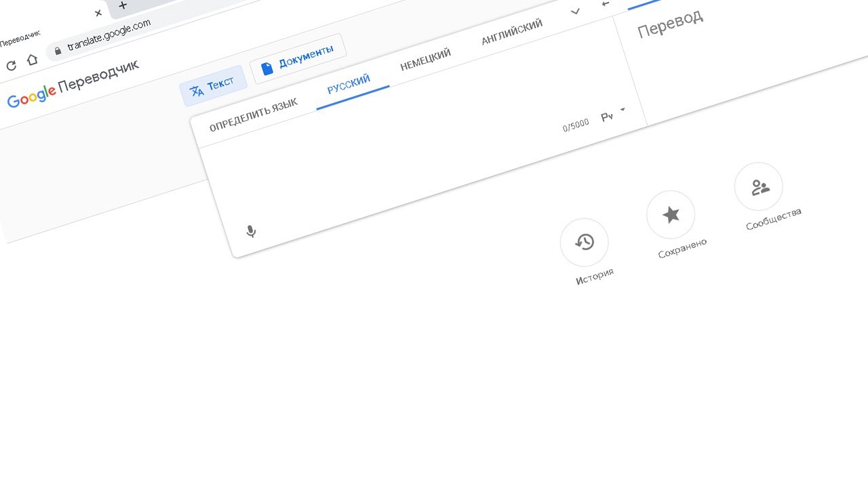Select the ОПРЕДЕЛИТЬ ЯЗЫК tab
Image resolution: width=868 pixels, height=488 pixels.
pyautogui.click(x=253, y=115)
